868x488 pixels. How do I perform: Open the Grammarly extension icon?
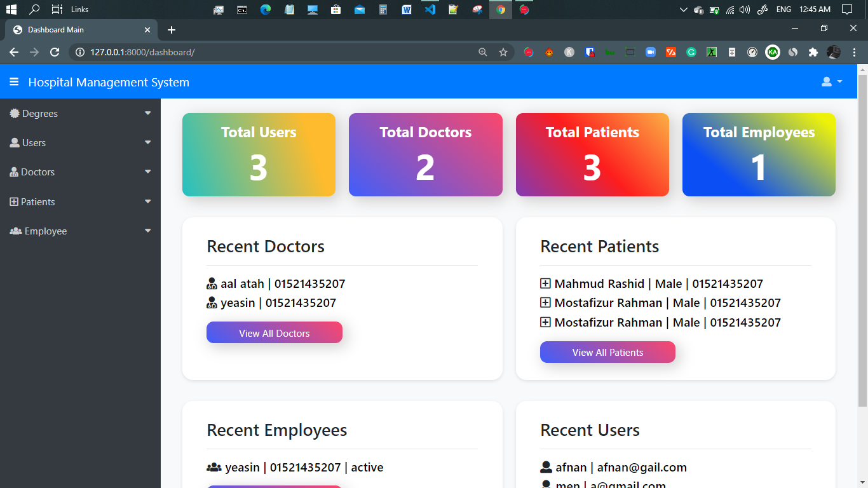pos(691,52)
